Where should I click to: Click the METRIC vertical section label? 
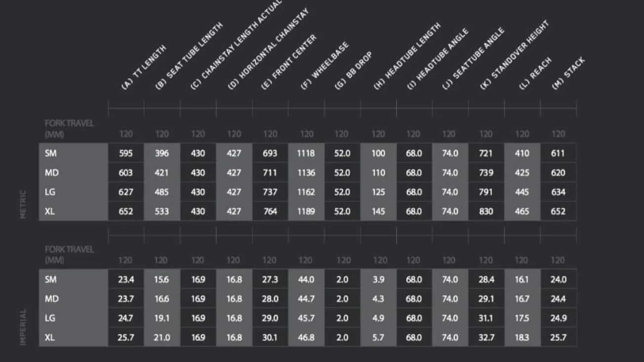(x=23, y=204)
